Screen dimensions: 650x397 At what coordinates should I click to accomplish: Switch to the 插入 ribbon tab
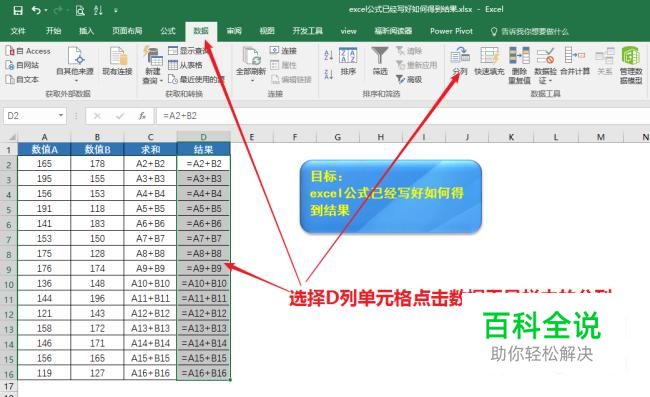(x=87, y=31)
